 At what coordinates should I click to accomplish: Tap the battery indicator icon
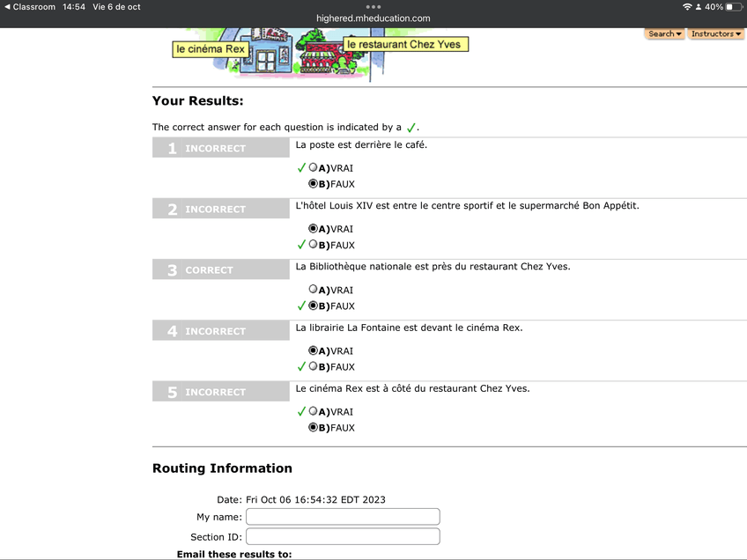[x=734, y=7]
